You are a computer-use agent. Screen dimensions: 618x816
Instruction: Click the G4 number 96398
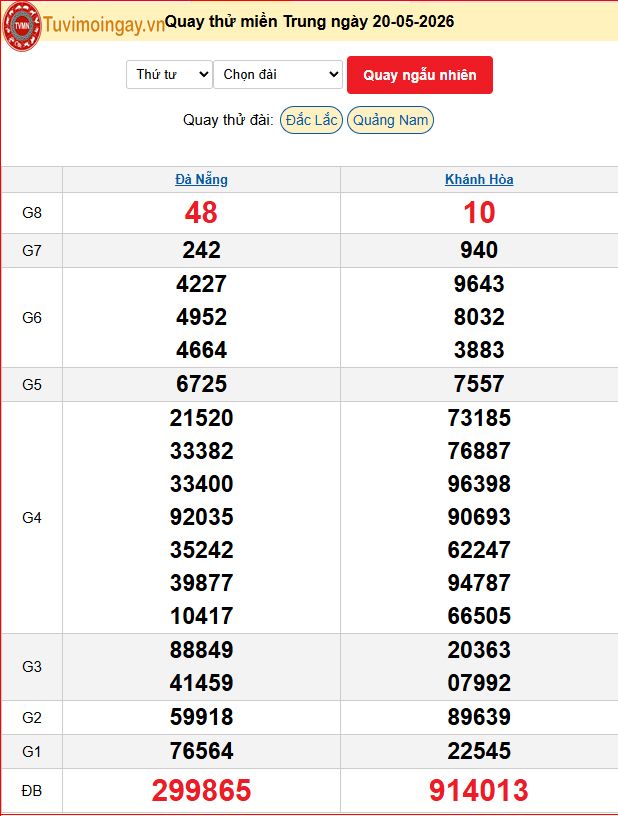tap(479, 484)
